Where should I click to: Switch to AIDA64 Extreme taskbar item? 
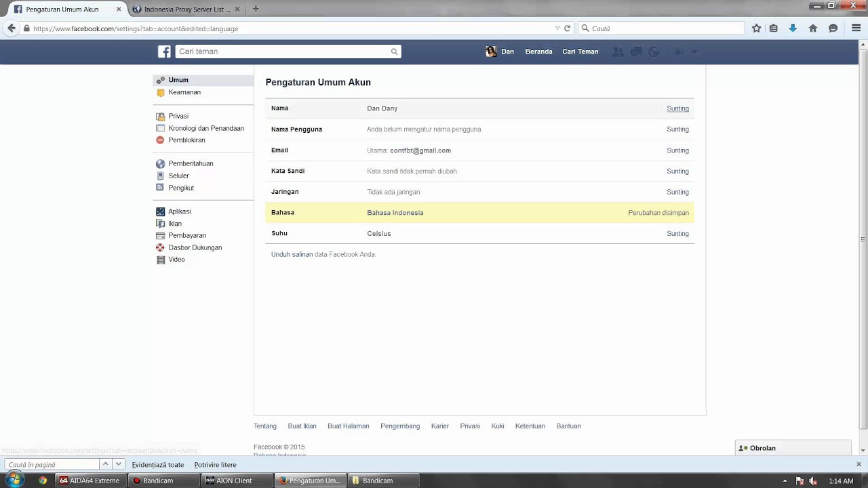click(x=90, y=481)
